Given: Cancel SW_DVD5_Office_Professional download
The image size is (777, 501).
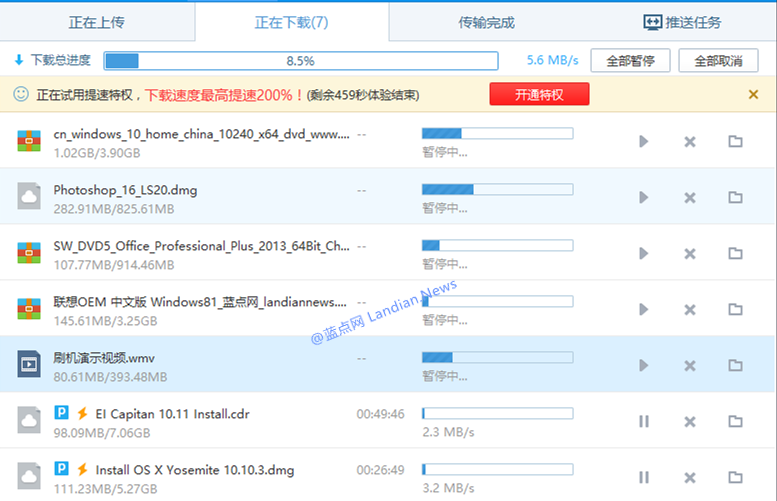Looking at the screenshot, I should pos(690,254).
